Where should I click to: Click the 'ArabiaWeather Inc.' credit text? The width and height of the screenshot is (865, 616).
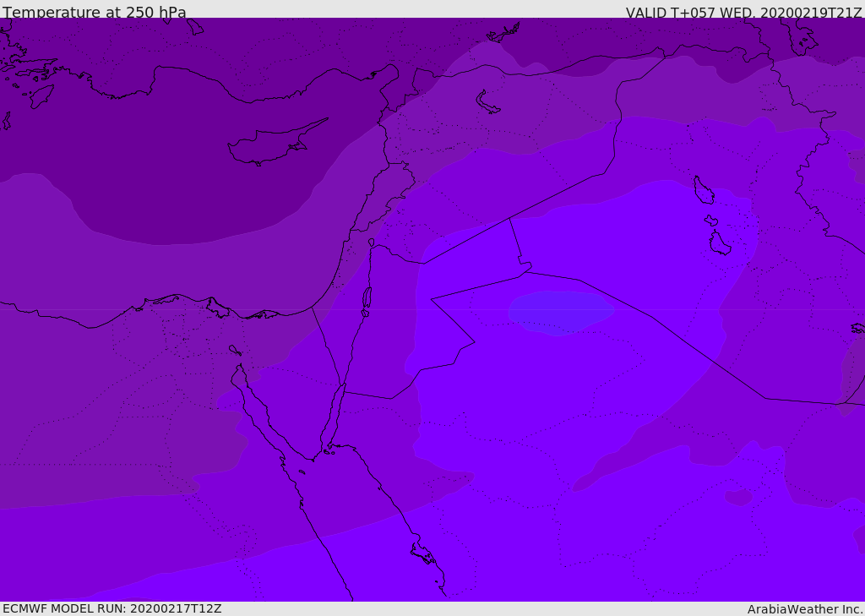[x=805, y=609]
